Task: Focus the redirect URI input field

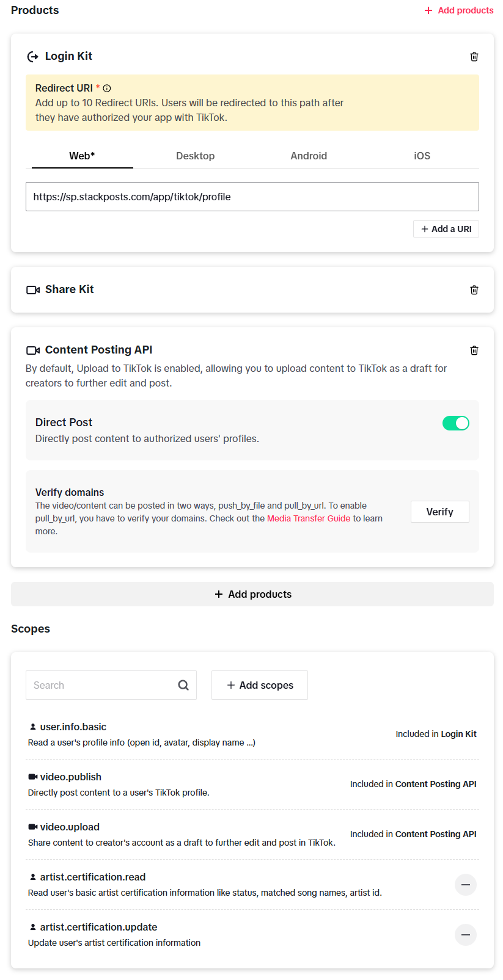Action: [252, 197]
